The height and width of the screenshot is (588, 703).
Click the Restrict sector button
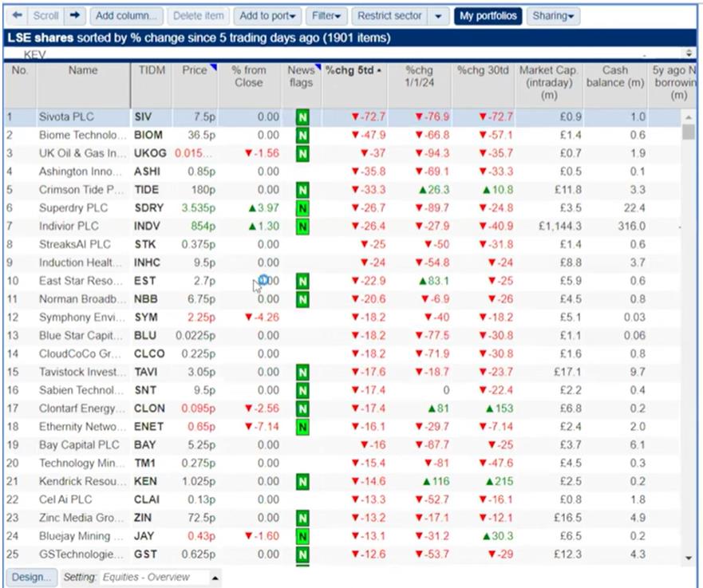(x=389, y=16)
